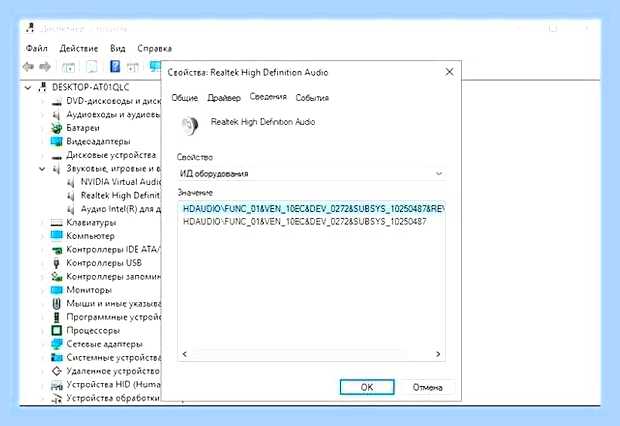This screenshot has width=620, height=426.
Task: Open the Справка menu
Action: point(154,48)
